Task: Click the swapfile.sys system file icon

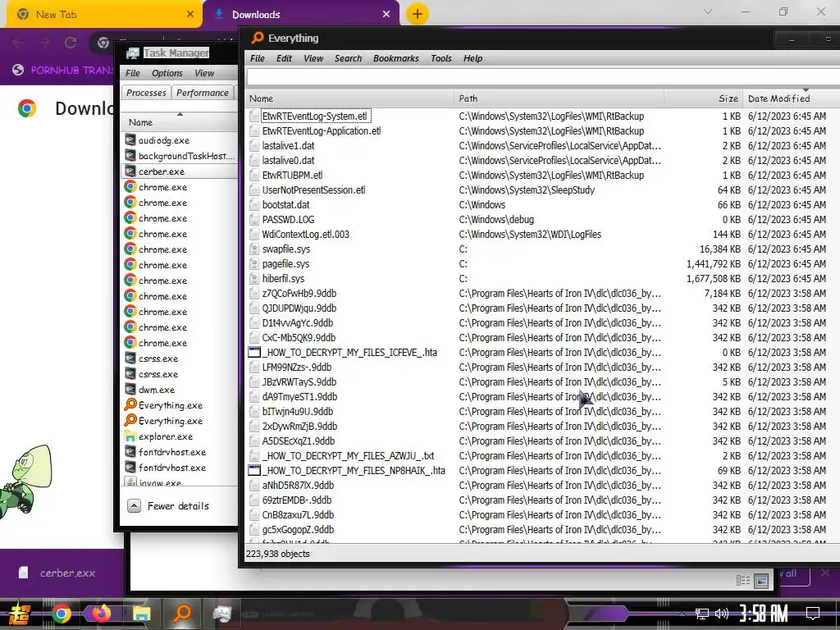Action: click(x=254, y=249)
